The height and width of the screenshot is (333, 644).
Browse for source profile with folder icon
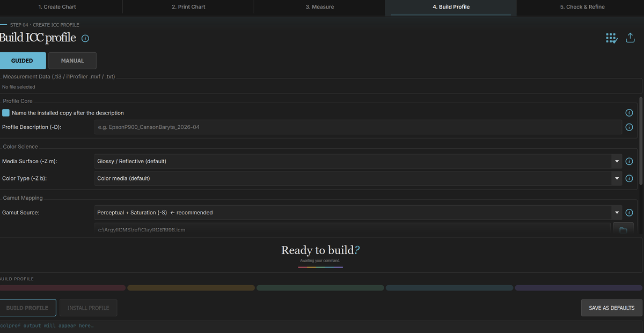click(623, 229)
